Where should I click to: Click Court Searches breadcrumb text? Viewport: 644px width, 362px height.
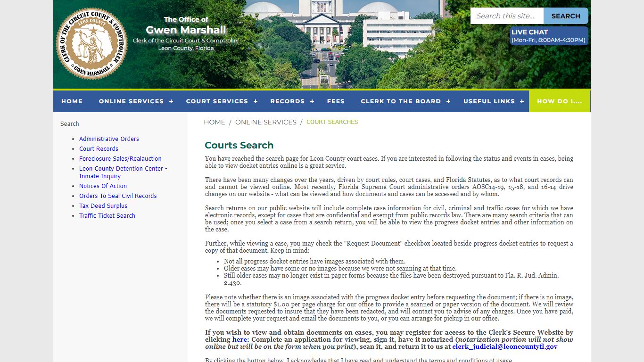pyautogui.click(x=332, y=122)
